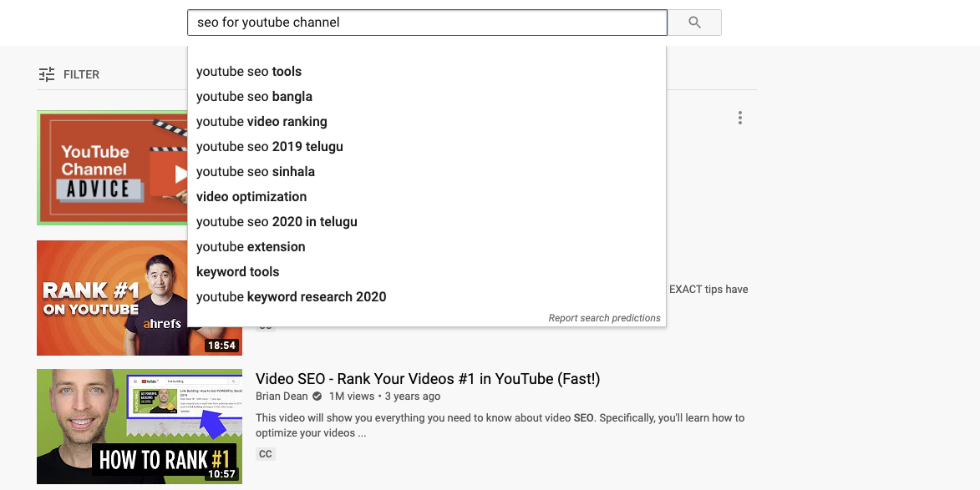The width and height of the screenshot is (980, 490).
Task: Select the suggestion 'youtube seo tools'
Action: point(248,71)
